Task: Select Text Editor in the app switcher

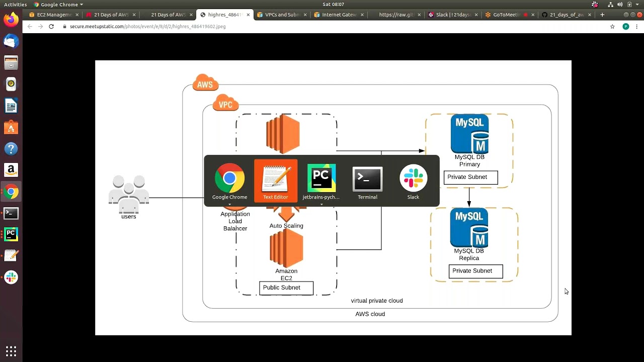Action: (276, 181)
